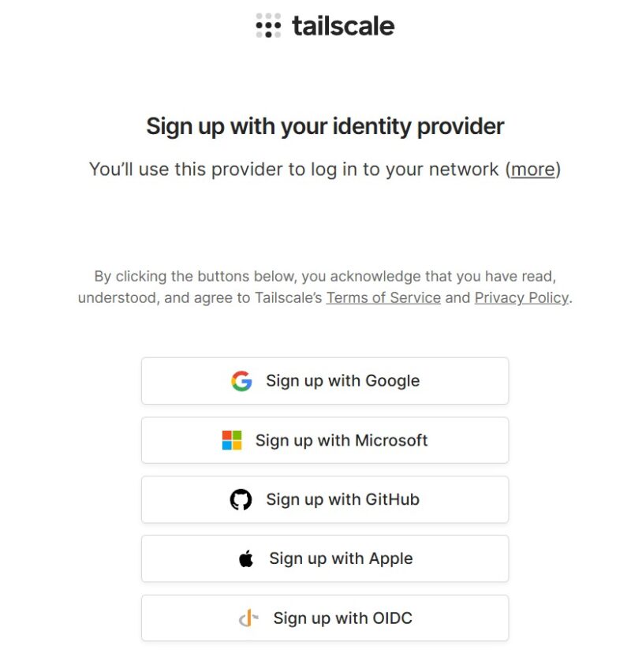Pick Sign up with OIDC
The width and height of the screenshot is (631, 672).
[325, 618]
